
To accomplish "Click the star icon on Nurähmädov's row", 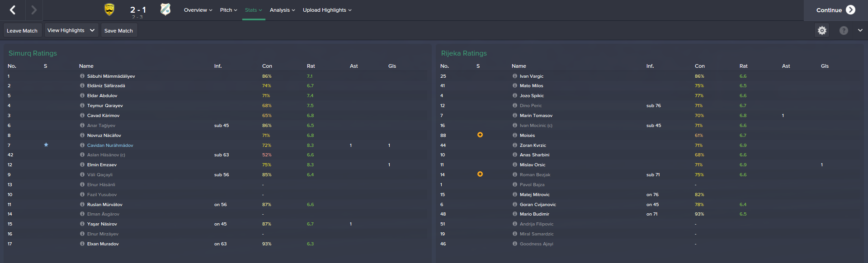I will click(x=46, y=145).
